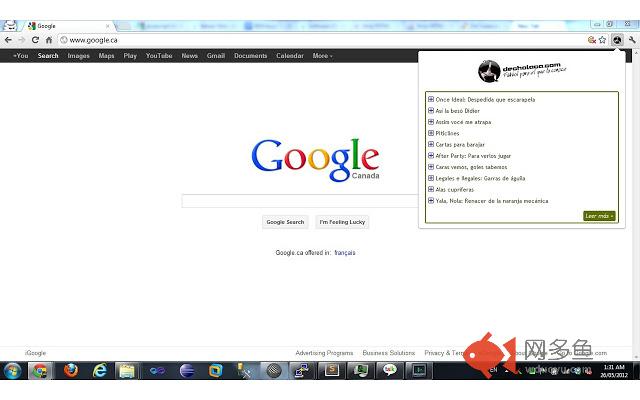
Task: Click the browser forward arrow
Action: pyautogui.click(x=22, y=40)
